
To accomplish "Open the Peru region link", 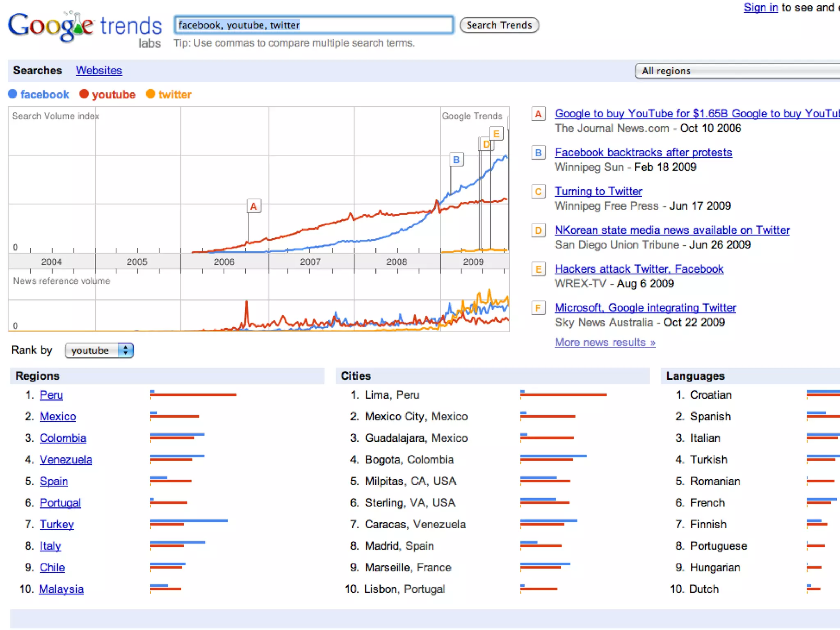I will tap(51, 395).
